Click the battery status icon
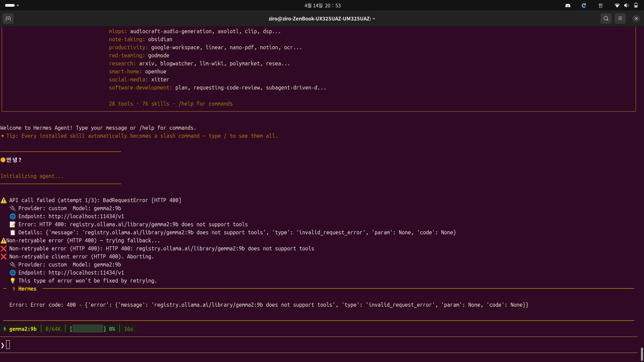The width and height of the screenshot is (644, 362). 636,5
